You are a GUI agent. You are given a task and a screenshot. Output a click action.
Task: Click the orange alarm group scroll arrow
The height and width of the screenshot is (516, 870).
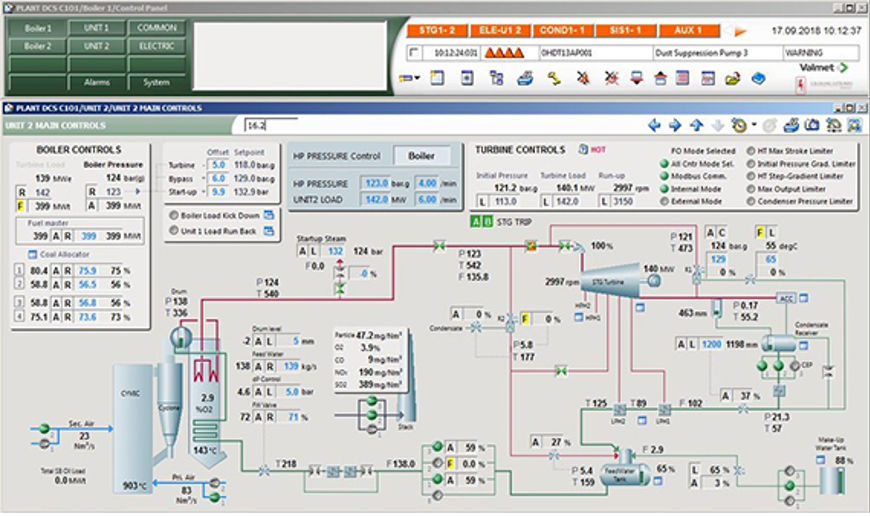741,31
